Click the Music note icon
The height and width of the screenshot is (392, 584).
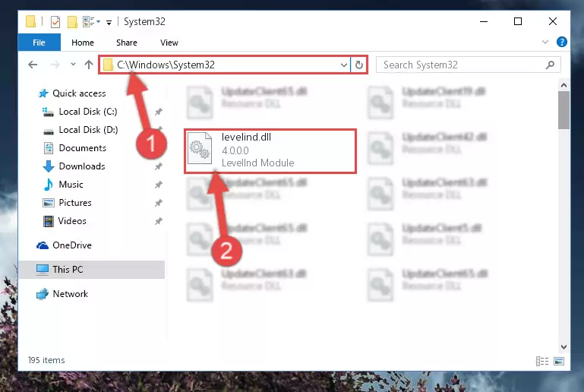point(49,185)
